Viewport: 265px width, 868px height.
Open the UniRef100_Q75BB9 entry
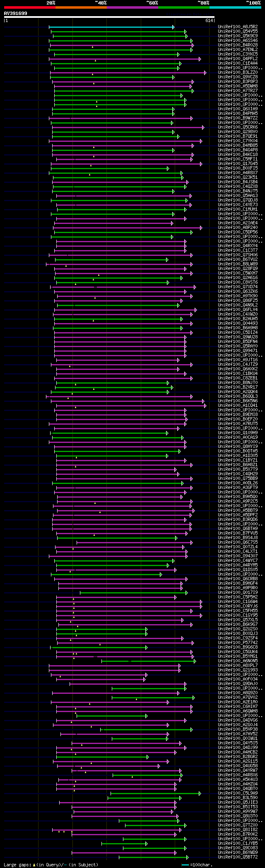(238, 479)
